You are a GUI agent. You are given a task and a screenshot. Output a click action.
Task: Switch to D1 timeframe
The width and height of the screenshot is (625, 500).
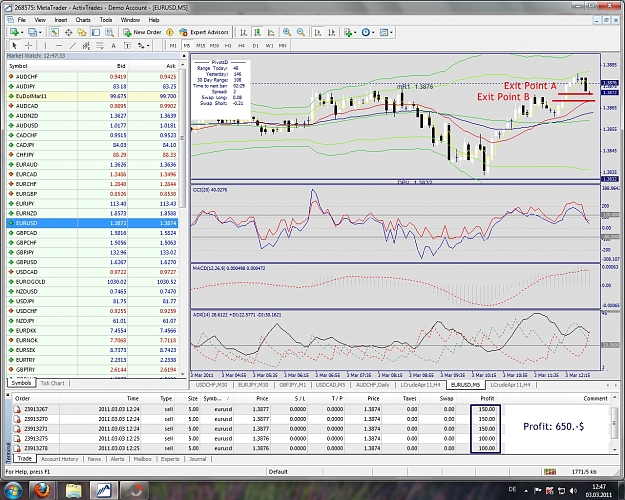click(x=256, y=45)
